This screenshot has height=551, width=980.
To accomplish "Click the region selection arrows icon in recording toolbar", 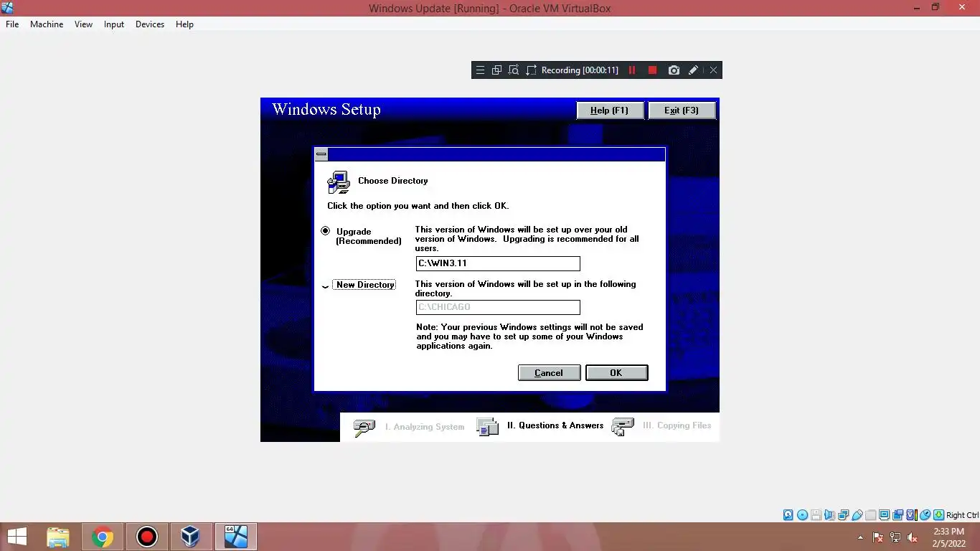I will coord(531,70).
